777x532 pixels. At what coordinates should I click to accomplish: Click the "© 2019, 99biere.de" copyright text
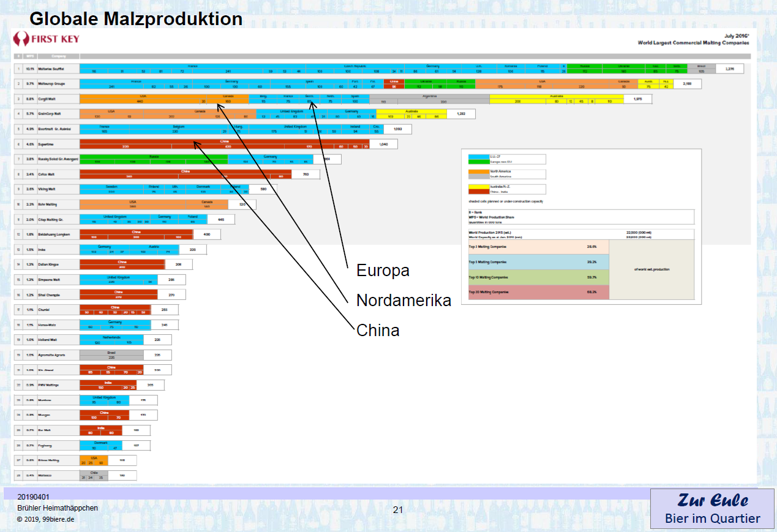point(45,519)
